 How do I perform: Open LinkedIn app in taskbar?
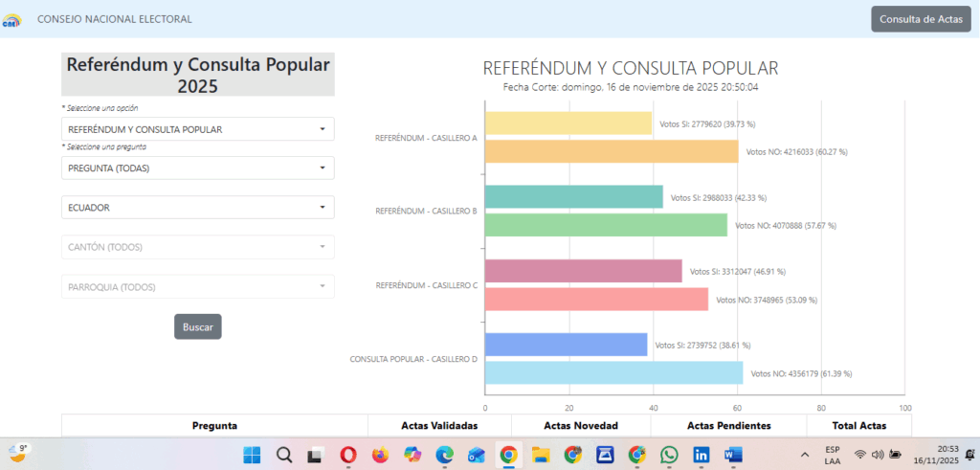702,455
